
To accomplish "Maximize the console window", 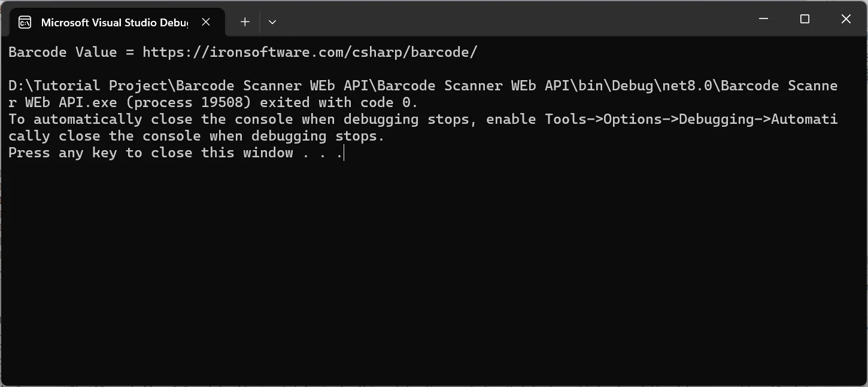I will click(x=805, y=19).
